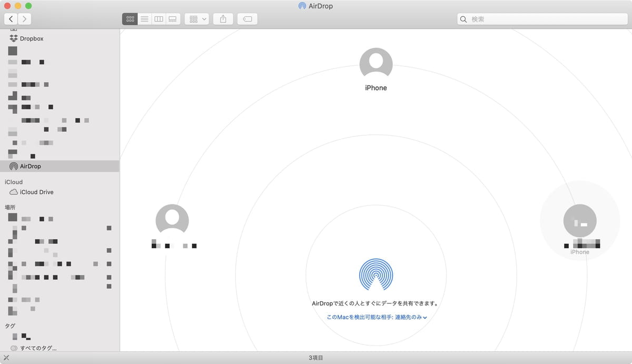Show all tags via すべてのタグ…

[34, 348]
